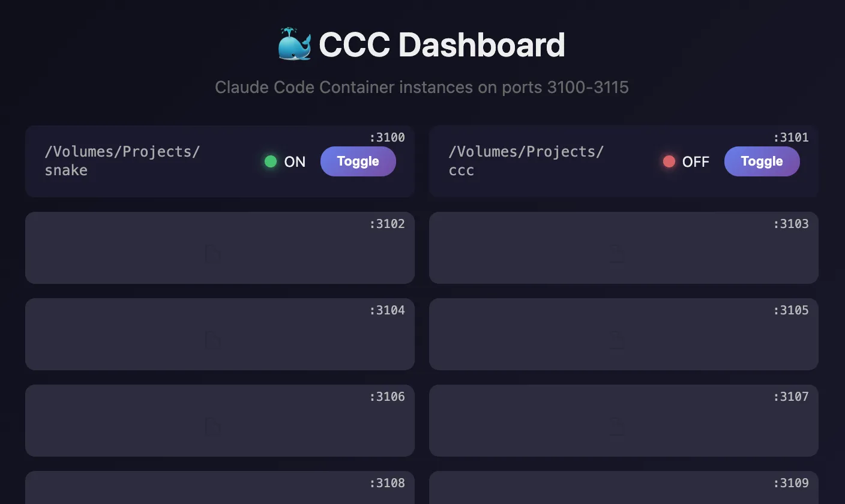This screenshot has width=845, height=504.
Task: Click the CCC Dashboard title text
Action: (442, 45)
